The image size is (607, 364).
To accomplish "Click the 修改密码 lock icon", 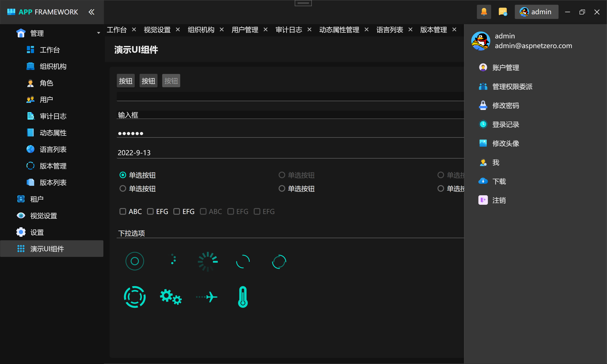I will [483, 105].
